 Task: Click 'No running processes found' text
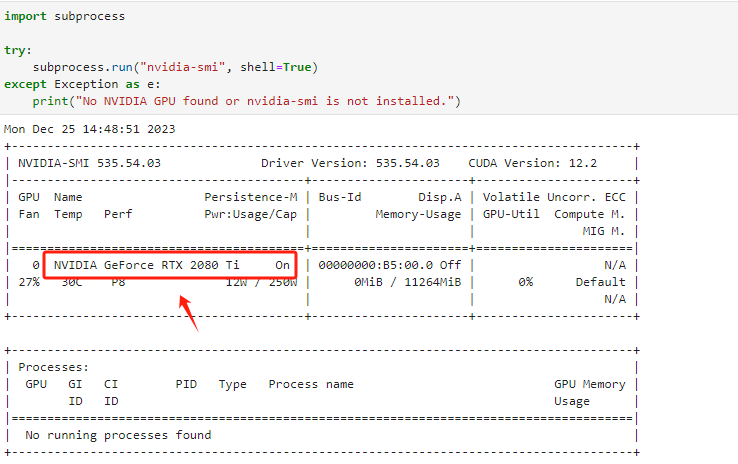click(x=118, y=435)
